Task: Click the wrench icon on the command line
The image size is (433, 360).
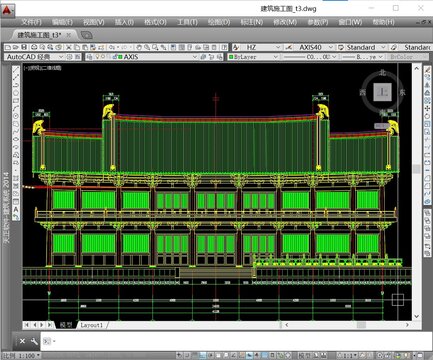Action: [34, 341]
